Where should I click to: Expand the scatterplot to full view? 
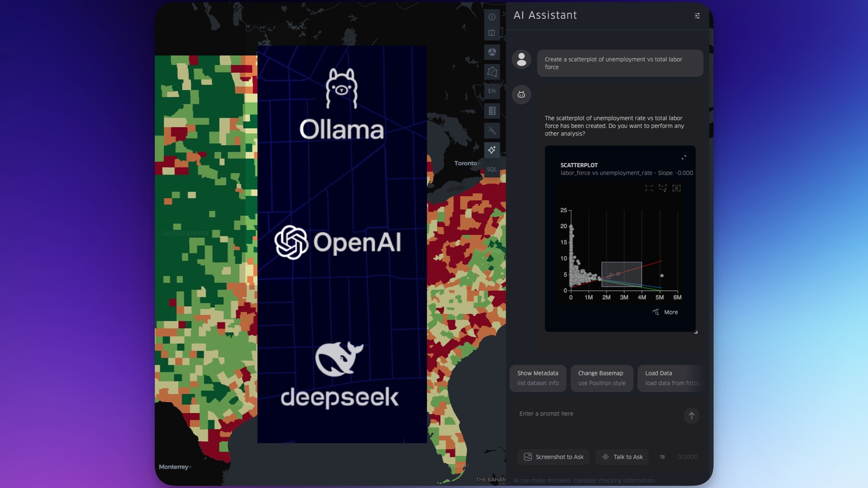click(x=684, y=158)
